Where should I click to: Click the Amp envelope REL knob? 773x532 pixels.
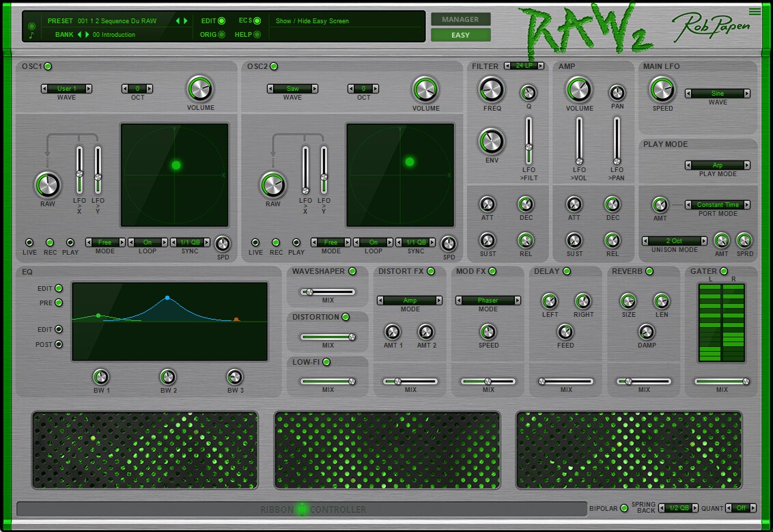(x=613, y=240)
